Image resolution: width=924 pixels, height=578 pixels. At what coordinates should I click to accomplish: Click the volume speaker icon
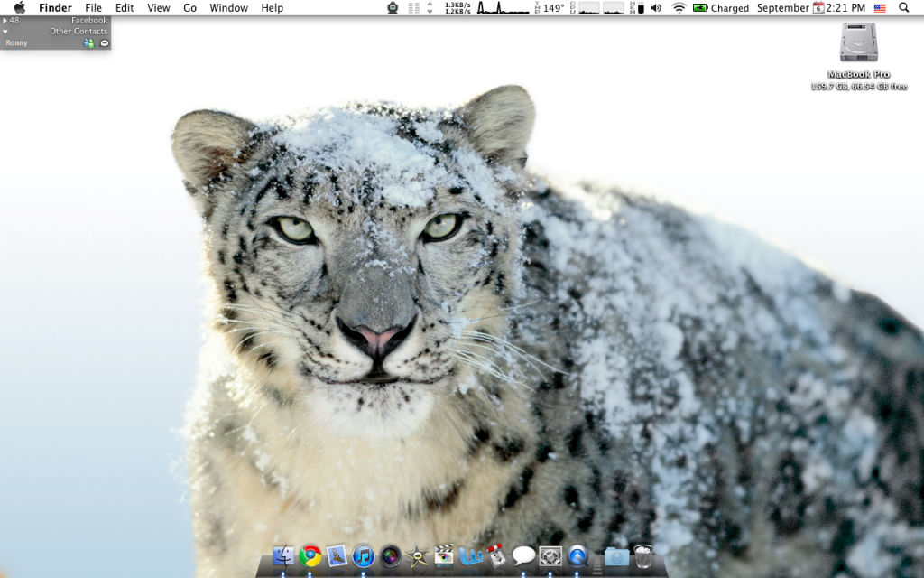(656, 7)
